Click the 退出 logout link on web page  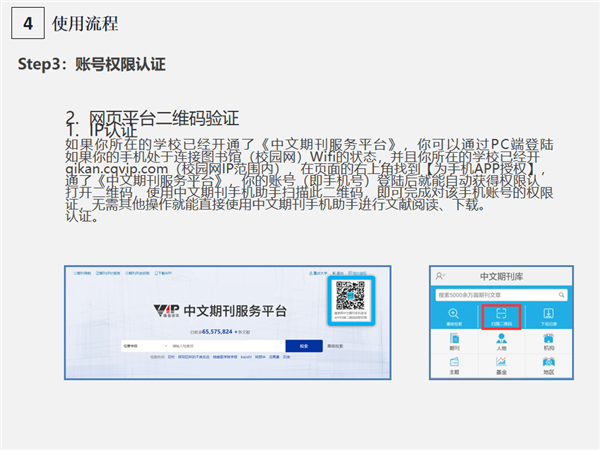click(x=338, y=273)
